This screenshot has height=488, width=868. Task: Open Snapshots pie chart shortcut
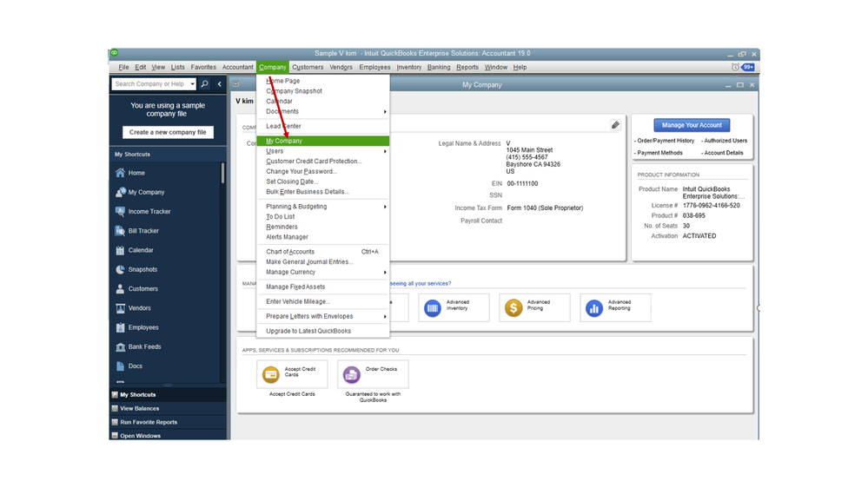pyautogui.click(x=120, y=269)
